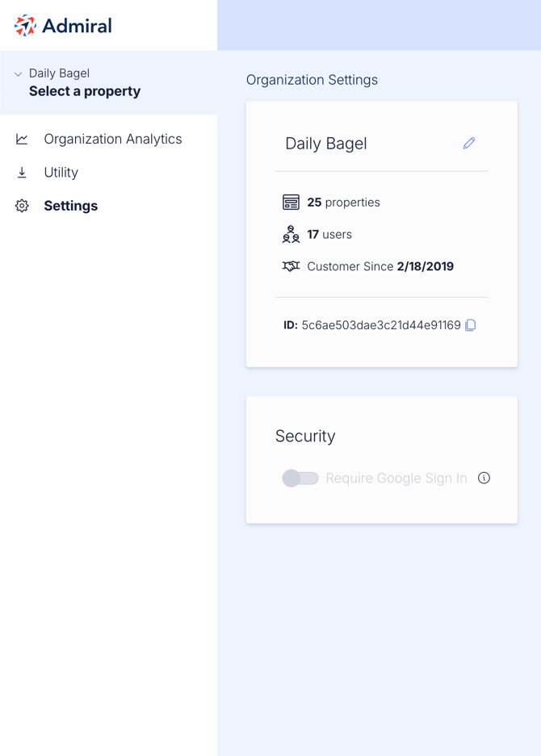Click the organization ID string
The image size is (541, 756).
pos(381,325)
